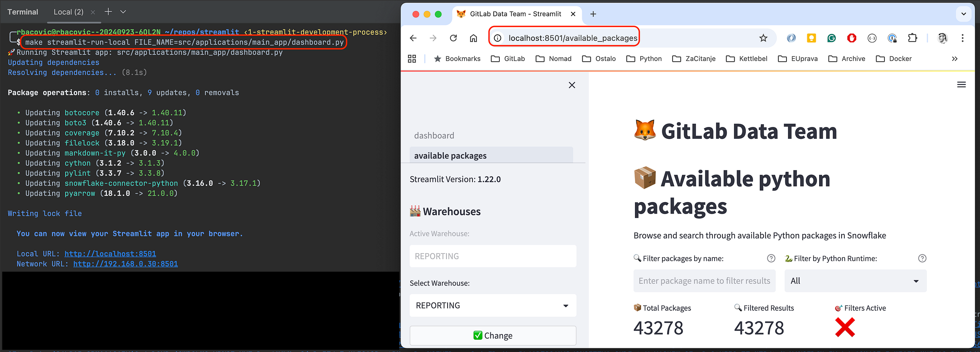Click the Terminal panel title

click(x=23, y=12)
